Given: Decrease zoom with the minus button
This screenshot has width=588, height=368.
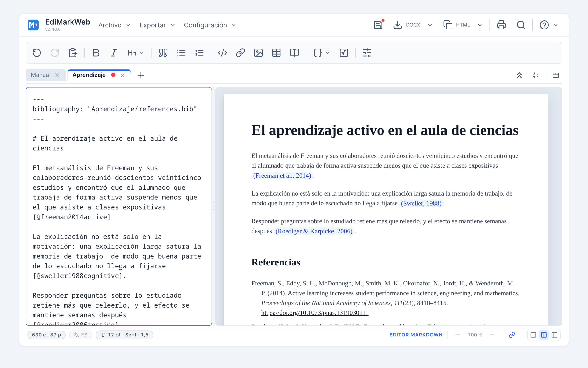Looking at the screenshot, I should (458, 335).
